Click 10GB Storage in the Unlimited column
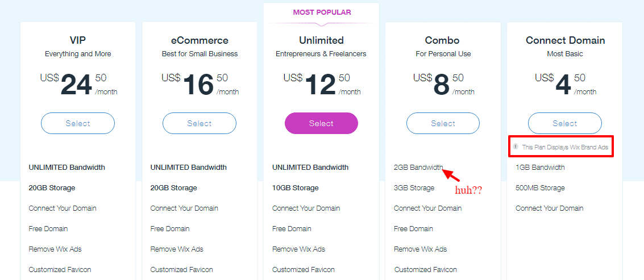This screenshot has height=280, width=644. point(296,188)
